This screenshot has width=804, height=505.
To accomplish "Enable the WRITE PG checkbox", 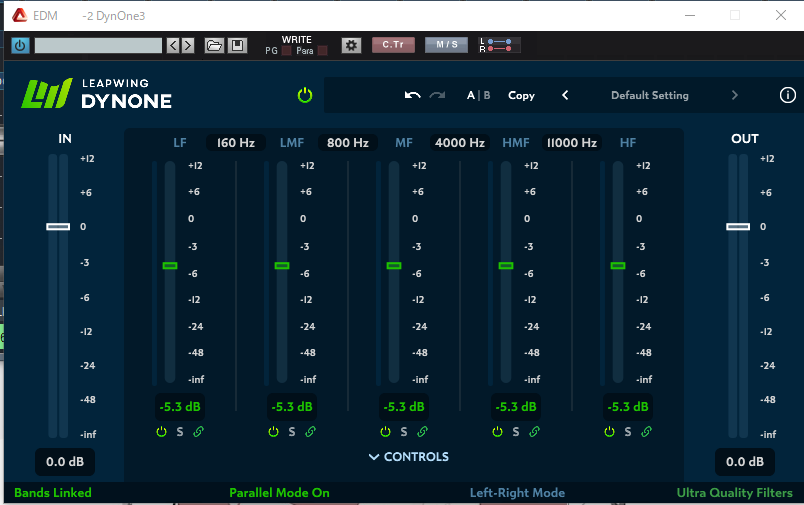I will [287, 51].
